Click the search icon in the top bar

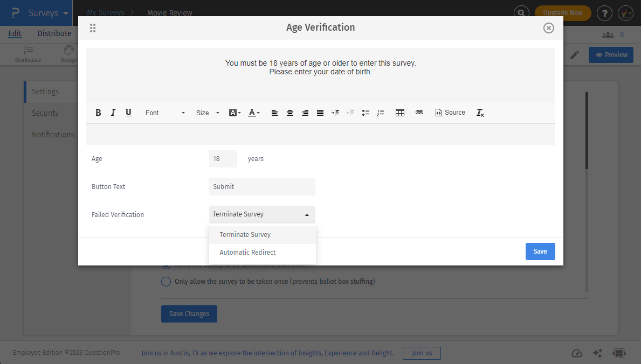521,11
